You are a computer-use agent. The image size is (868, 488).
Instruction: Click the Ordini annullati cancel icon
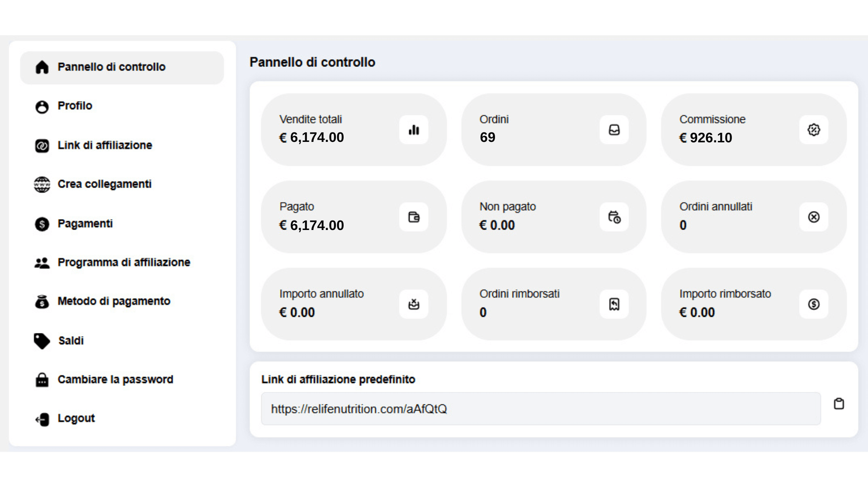(814, 217)
